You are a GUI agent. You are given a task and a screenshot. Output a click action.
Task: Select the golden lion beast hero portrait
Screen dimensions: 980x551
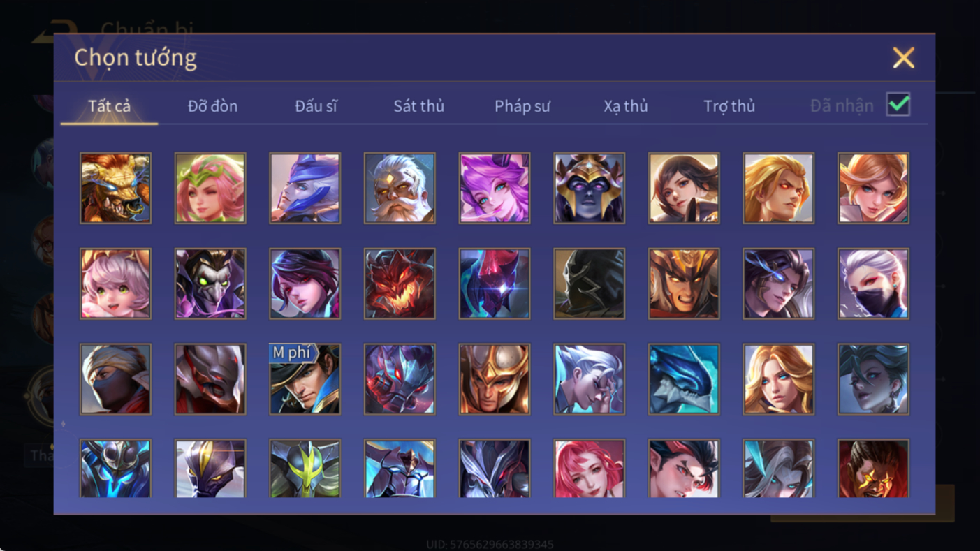point(115,189)
